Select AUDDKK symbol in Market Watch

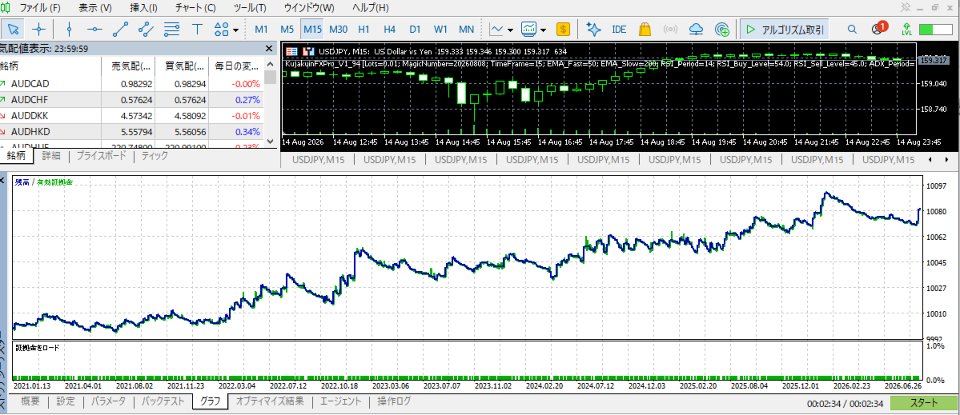click(30, 115)
